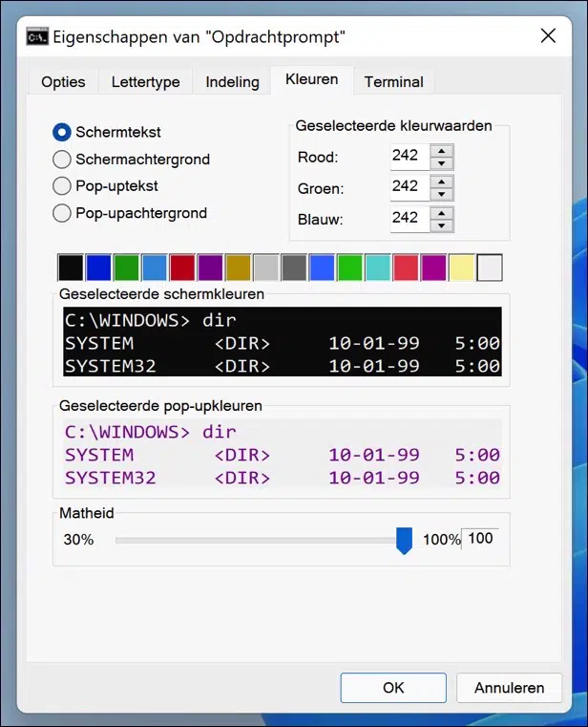Click the Groen value field
This screenshot has height=727, width=588.
point(410,188)
